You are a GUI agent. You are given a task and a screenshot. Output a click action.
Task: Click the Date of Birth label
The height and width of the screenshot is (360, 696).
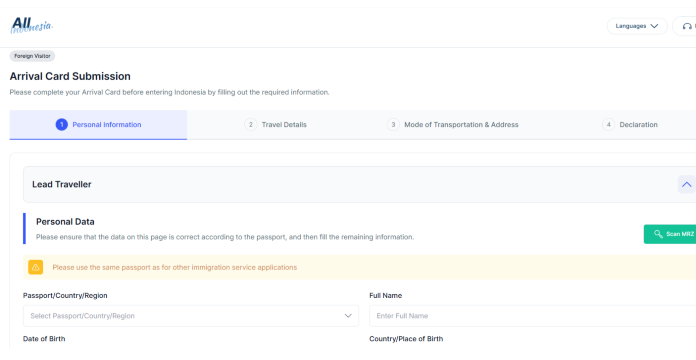click(x=44, y=339)
